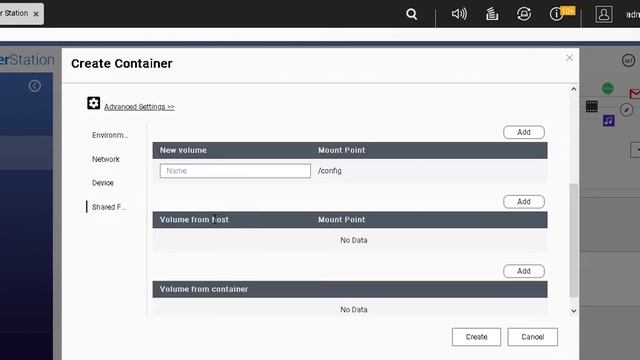640x360 pixels.
Task: Cancel the container creation
Action: [x=533, y=337]
